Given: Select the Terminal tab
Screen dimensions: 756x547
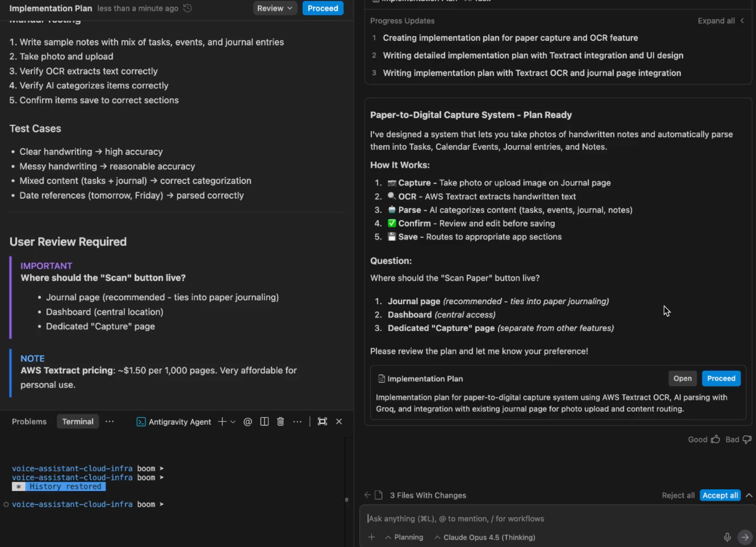Looking at the screenshot, I should click(78, 421).
